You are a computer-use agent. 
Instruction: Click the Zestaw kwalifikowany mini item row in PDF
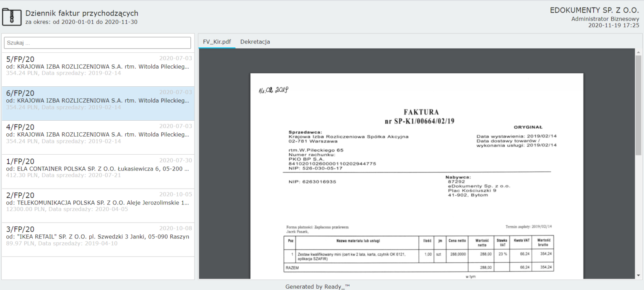418,256
